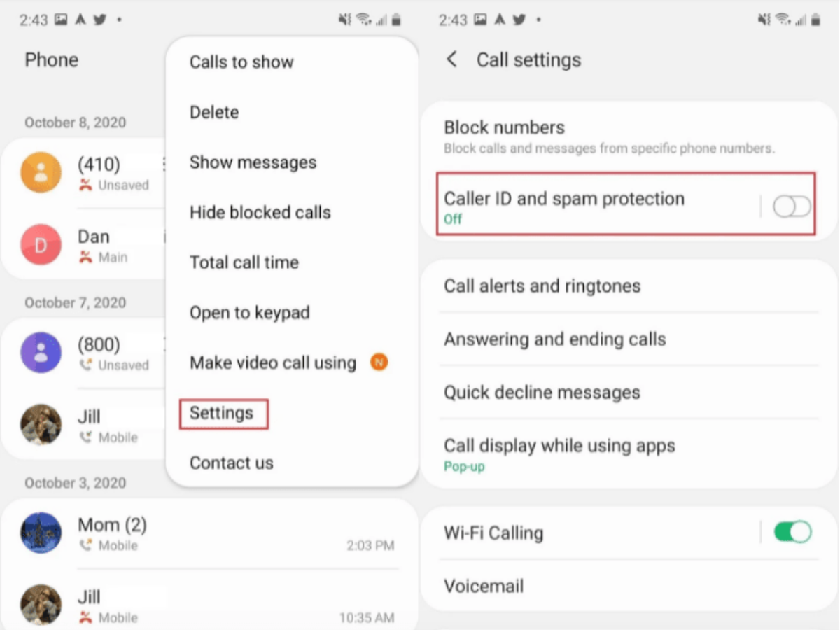This screenshot has height=630, width=840.
Task: Open Block numbers setting
Action: point(629,136)
